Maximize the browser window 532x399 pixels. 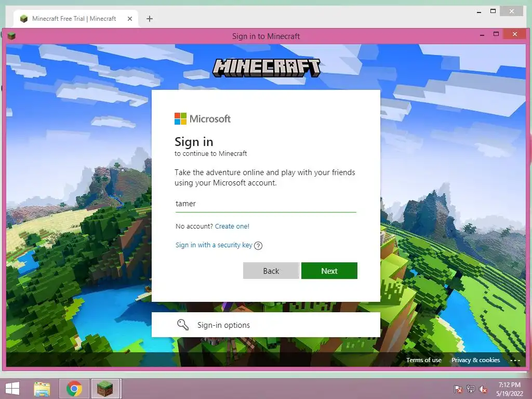tap(493, 11)
